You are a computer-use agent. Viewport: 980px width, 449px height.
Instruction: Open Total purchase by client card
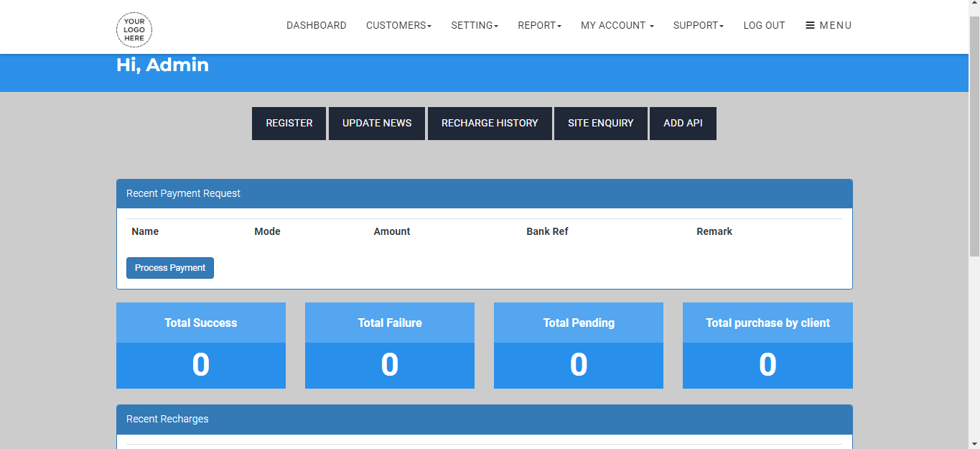pyautogui.click(x=767, y=346)
